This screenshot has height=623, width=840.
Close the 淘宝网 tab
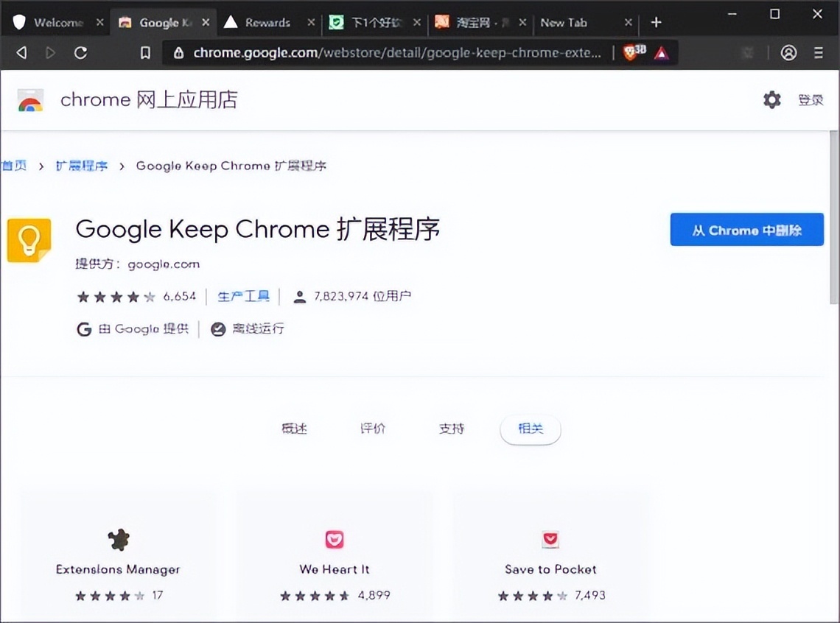[523, 23]
